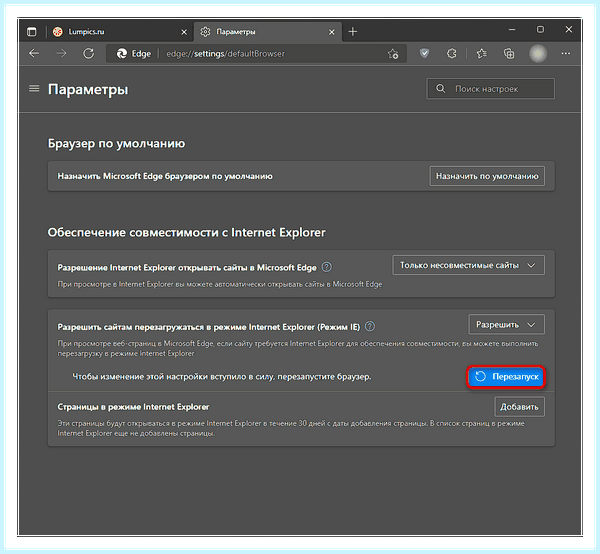Maximize the Edge browser window

540,29
